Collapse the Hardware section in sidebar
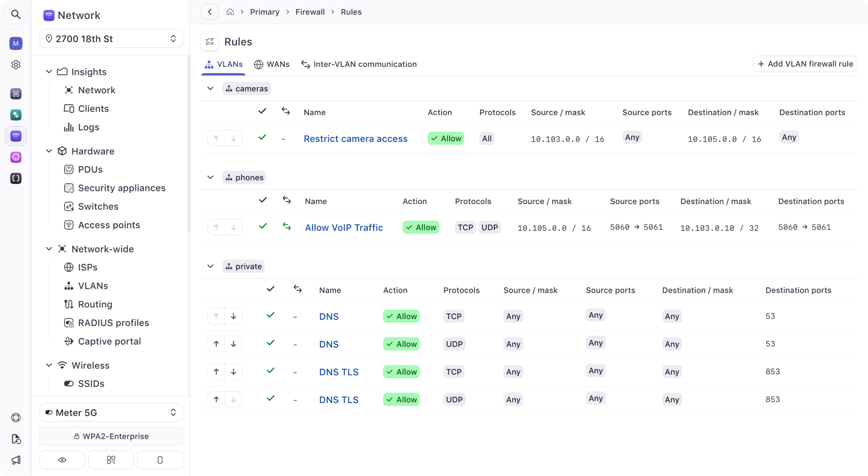This screenshot has height=476, width=868. click(49, 151)
